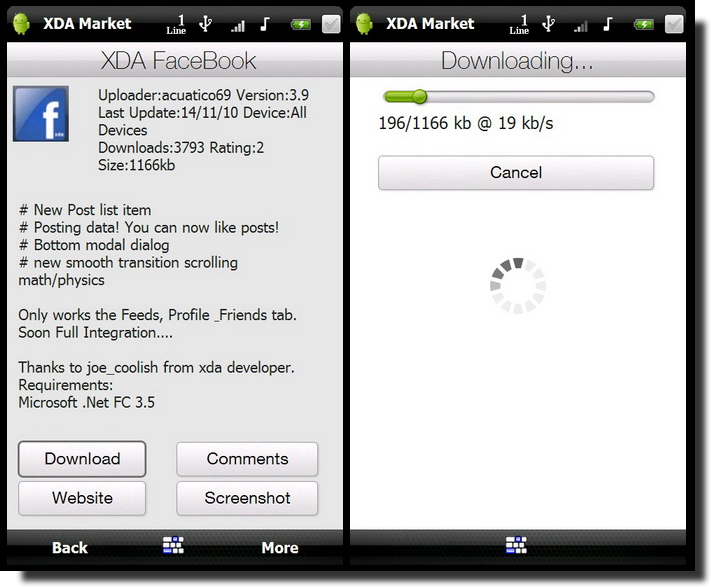711x587 pixels.
Task: Open the Comments section
Action: pyautogui.click(x=247, y=459)
